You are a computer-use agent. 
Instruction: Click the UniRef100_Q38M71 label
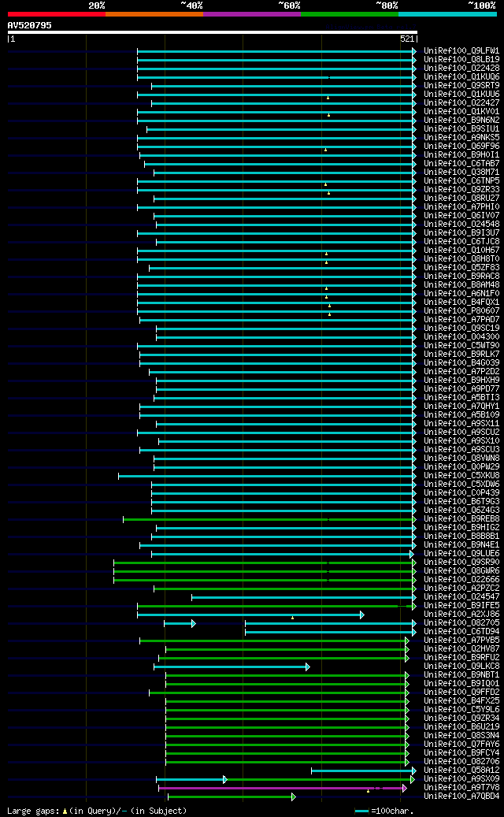point(461,173)
